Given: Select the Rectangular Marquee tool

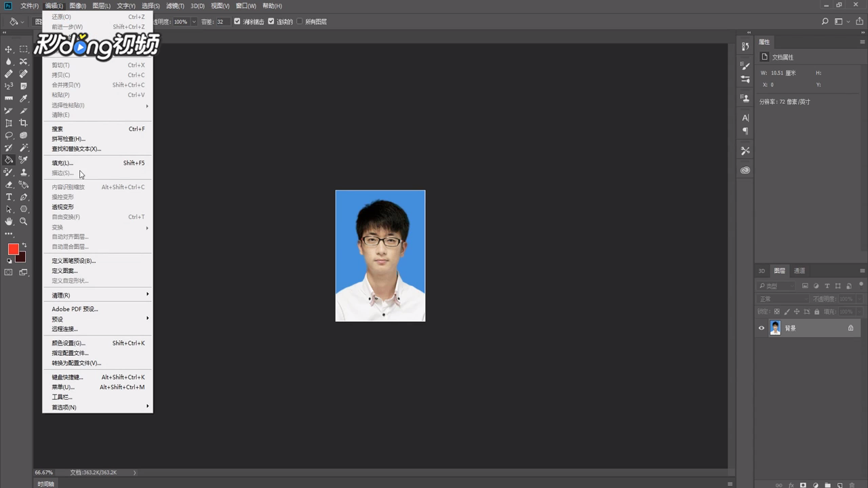Looking at the screenshot, I should coord(23,49).
